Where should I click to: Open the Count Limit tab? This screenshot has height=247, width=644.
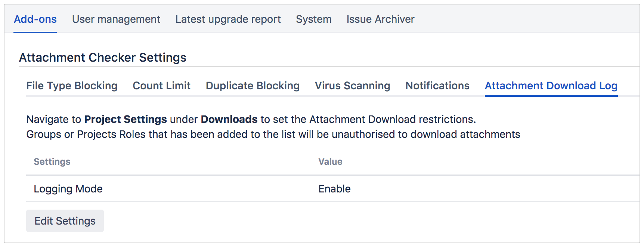click(x=161, y=86)
